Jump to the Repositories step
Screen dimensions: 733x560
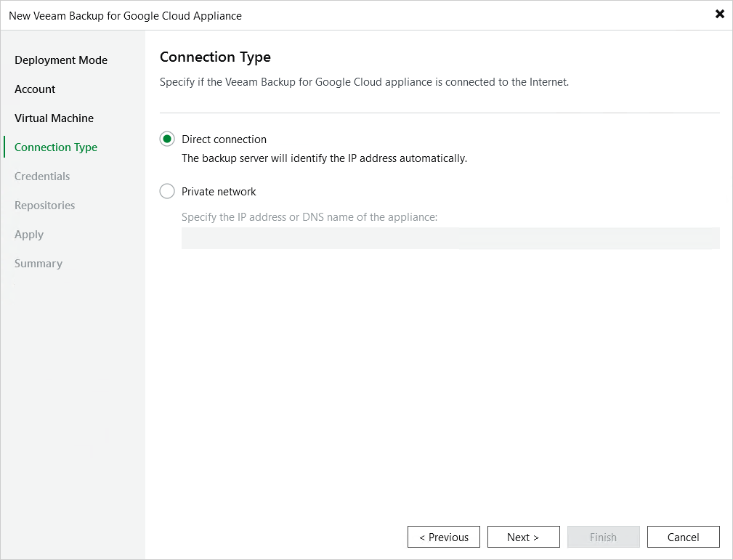[x=44, y=206]
